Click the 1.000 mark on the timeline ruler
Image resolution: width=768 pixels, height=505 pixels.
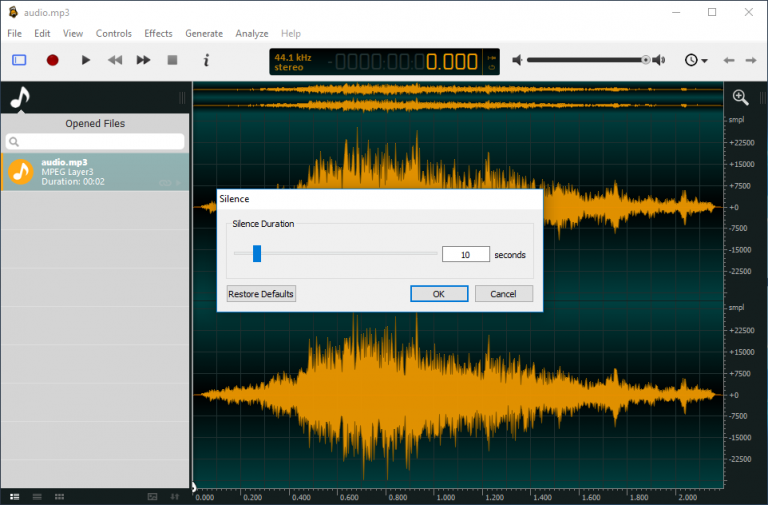pyautogui.click(x=445, y=497)
